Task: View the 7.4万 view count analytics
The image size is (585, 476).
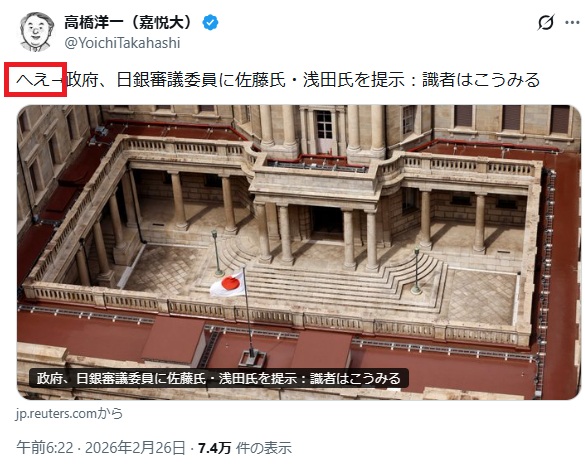Action: [x=215, y=448]
